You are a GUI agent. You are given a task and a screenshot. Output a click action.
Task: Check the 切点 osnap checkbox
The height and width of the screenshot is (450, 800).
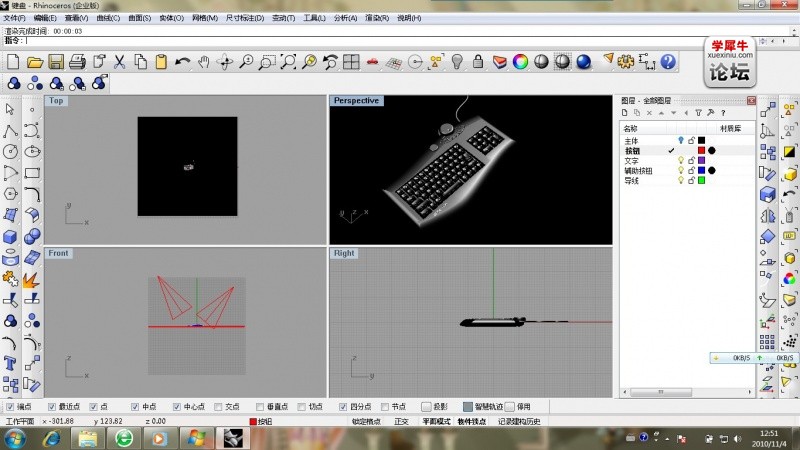[302, 407]
